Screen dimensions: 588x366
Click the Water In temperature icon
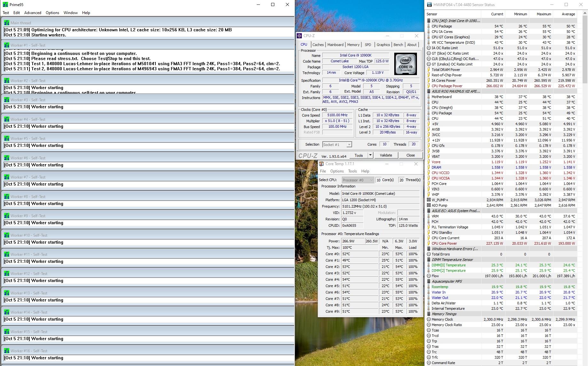pos(429,292)
